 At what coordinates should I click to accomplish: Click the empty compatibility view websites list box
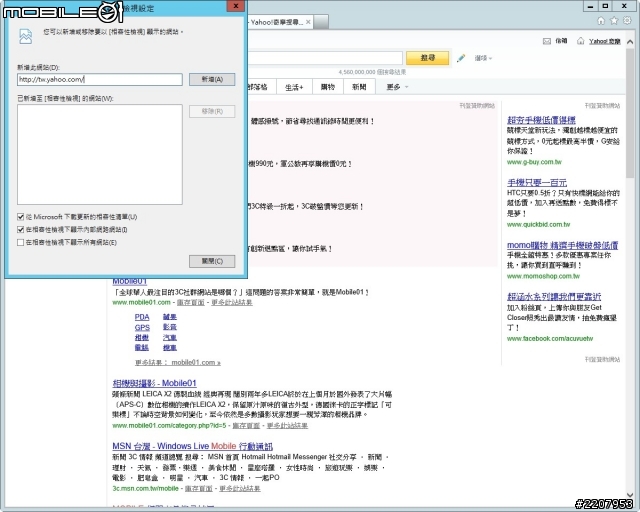click(100, 154)
